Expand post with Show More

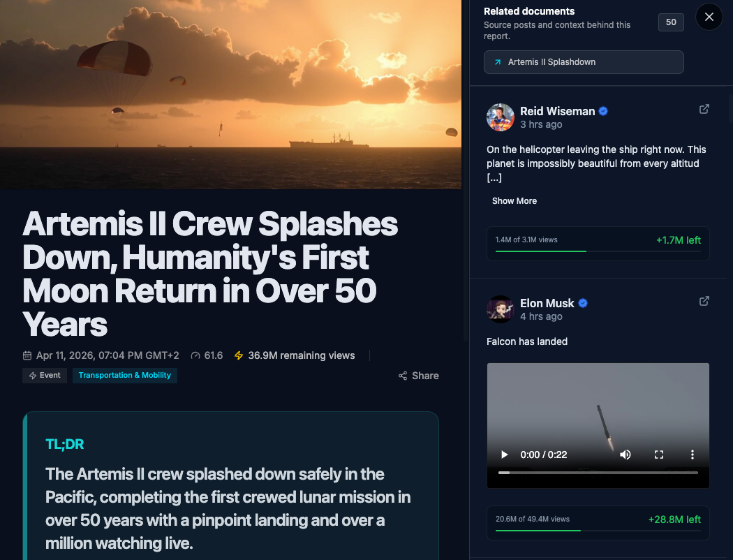pyautogui.click(x=514, y=201)
